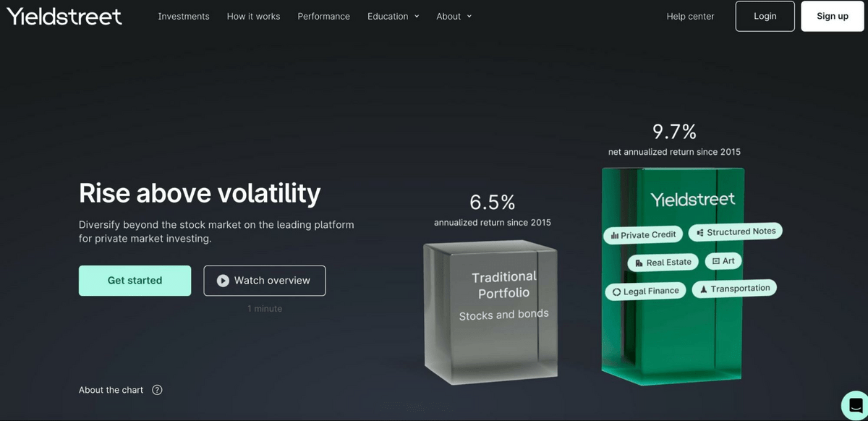Image resolution: width=868 pixels, height=421 pixels.
Task: Select the Private Credit chip
Action: click(643, 234)
